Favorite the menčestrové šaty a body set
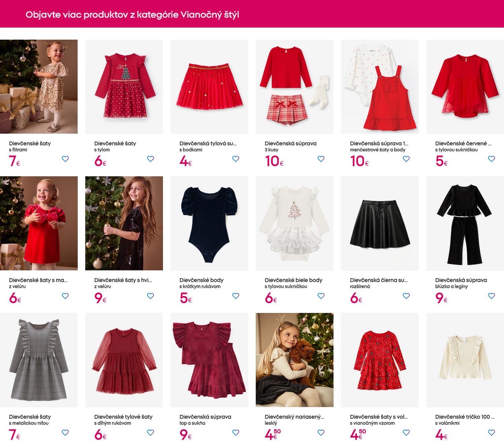The image size is (504, 447). pos(406,159)
